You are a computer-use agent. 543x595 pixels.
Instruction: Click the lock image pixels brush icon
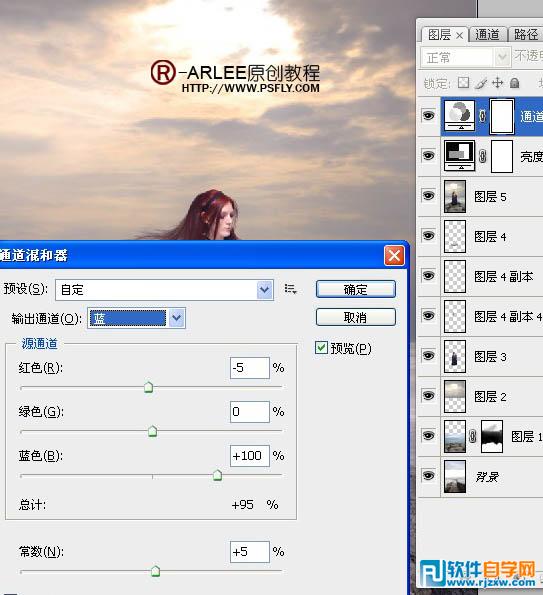481,83
